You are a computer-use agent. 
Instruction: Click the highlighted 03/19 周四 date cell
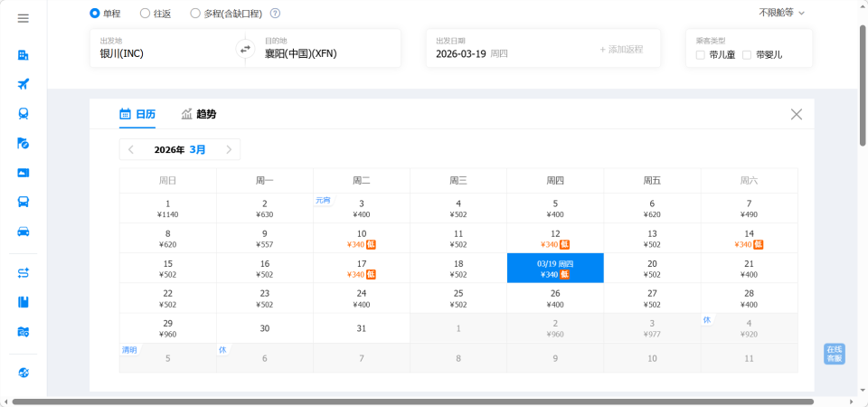[x=555, y=268]
